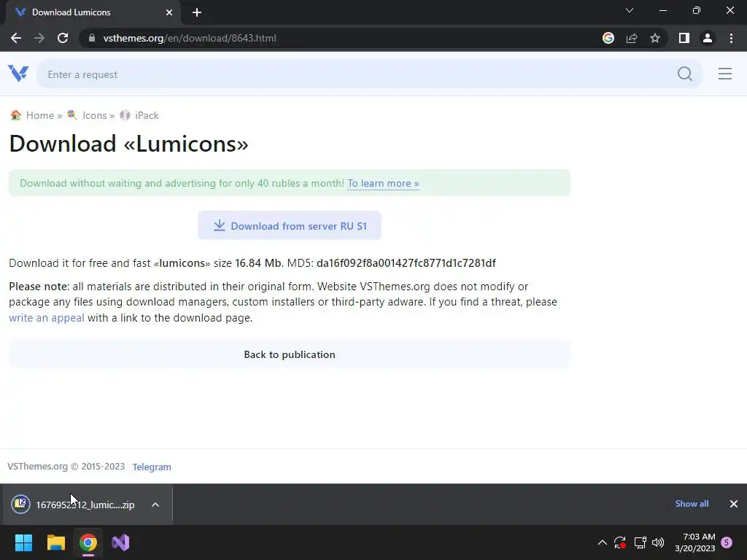Toggle the browser side panel
This screenshot has height=560, width=747.
(x=684, y=38)
